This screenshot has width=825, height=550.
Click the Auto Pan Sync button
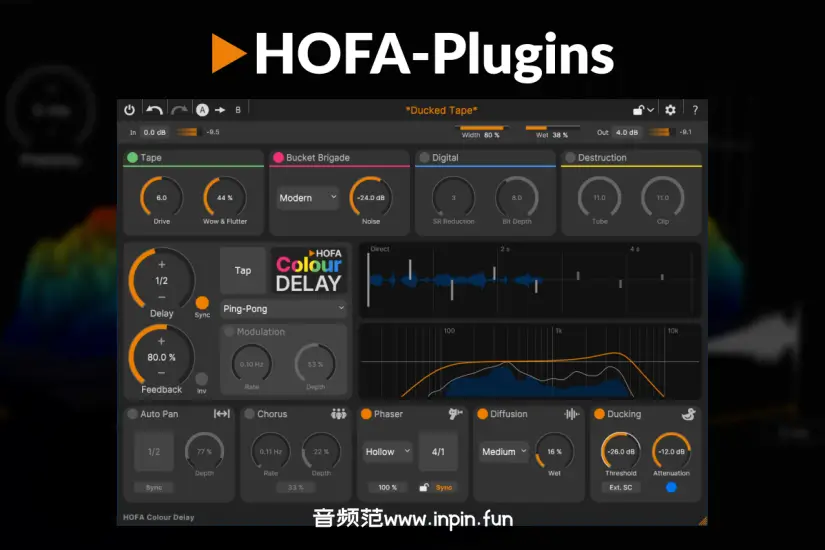[x=154, y=487]
